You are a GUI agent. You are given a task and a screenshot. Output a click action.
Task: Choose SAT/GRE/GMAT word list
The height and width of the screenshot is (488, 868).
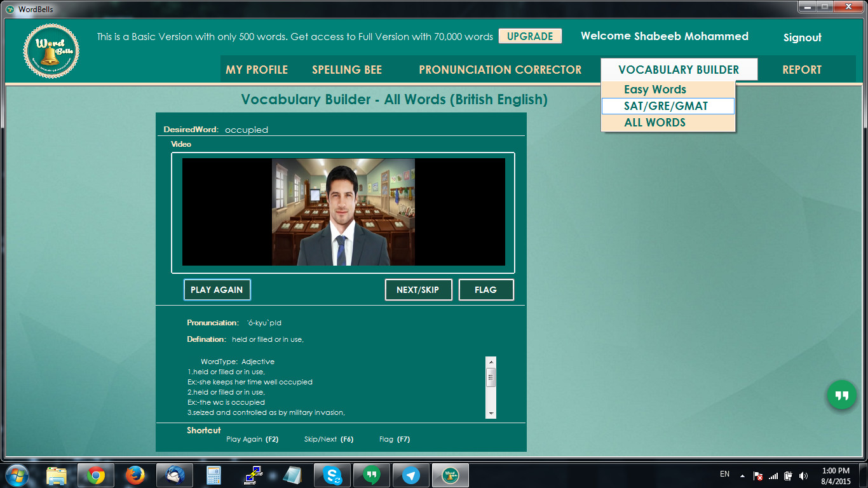coord(666,106)
